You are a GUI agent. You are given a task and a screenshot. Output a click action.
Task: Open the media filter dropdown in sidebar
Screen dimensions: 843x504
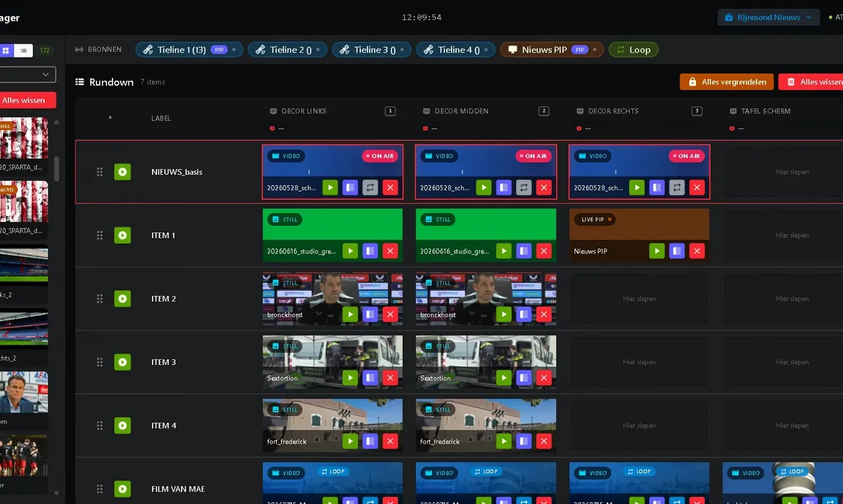pyautogui.click(x=27, y=74)
